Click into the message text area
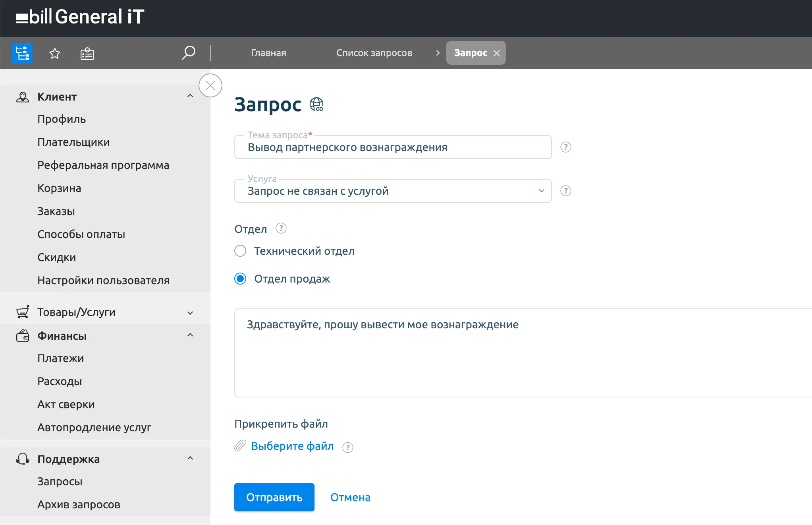 click(523, 353)
